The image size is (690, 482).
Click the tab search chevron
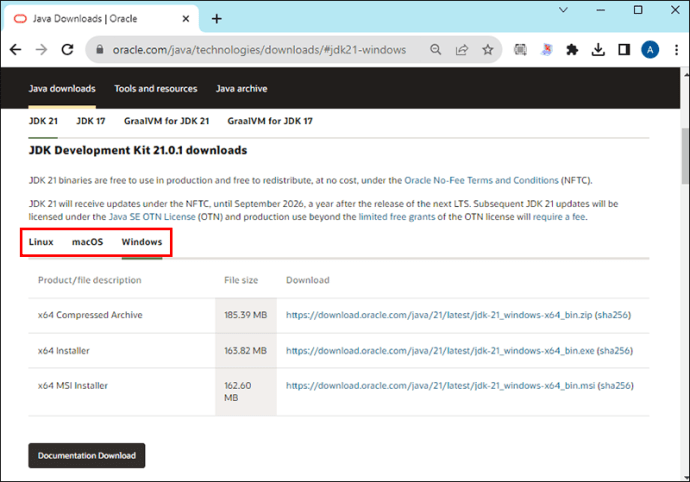click(x=563, y=10)
